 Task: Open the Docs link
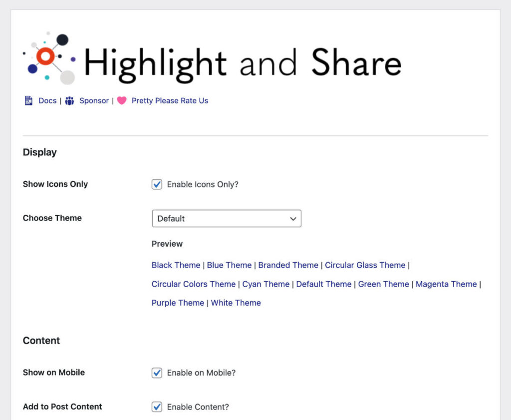(47, 101)
